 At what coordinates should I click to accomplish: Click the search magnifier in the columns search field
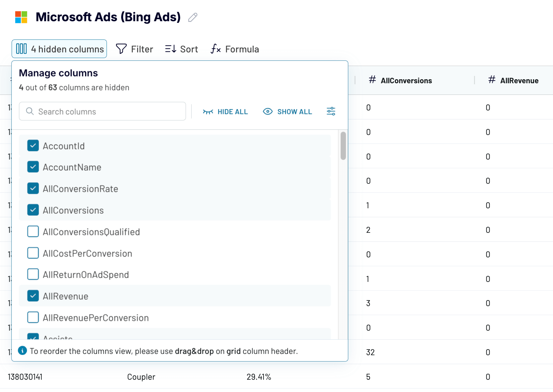30,111
